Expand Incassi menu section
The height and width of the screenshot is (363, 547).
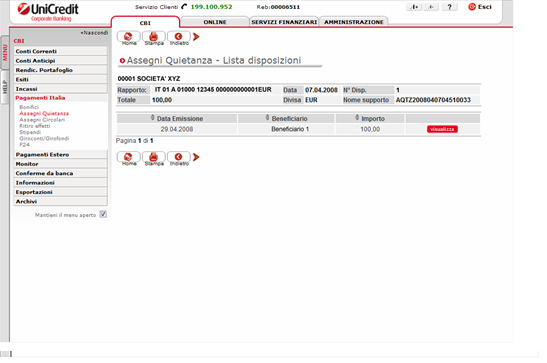[61, 89]
